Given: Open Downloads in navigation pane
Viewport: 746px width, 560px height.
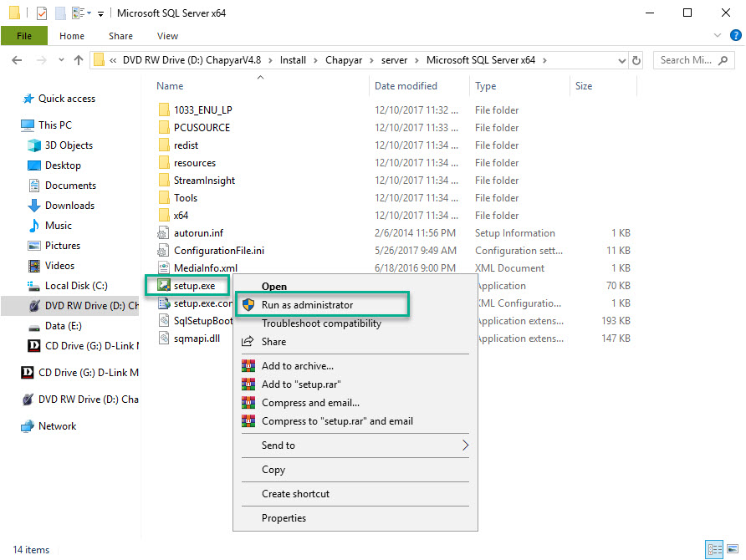Looking at the screenshot, I should click(70, 206).
